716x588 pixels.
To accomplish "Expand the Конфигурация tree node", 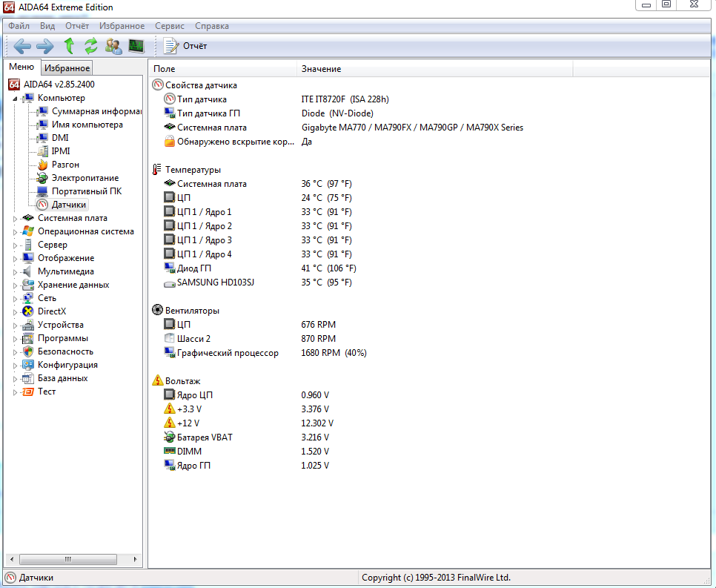I will click(x=15, y=366).
